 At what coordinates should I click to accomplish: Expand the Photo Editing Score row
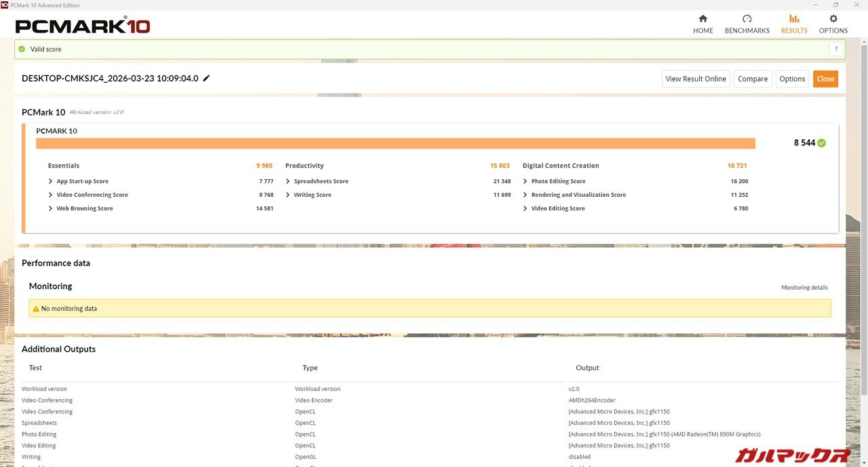coord(526,181)
